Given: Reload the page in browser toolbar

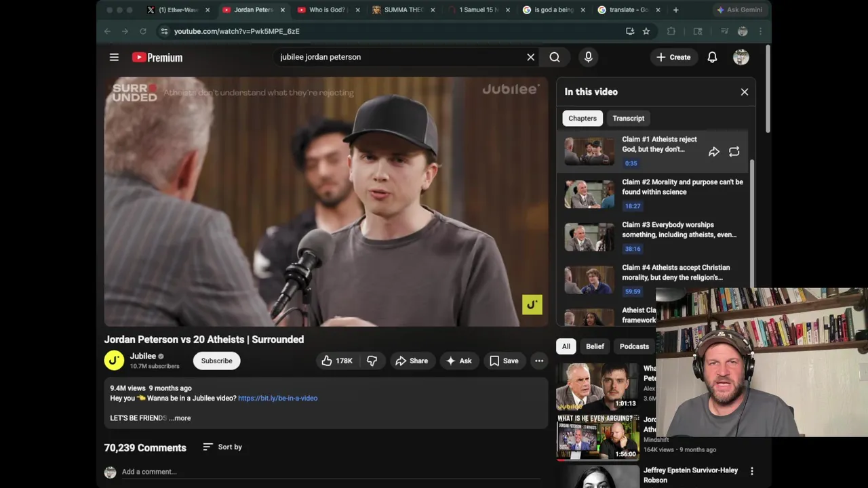Looking at the screenshot, I should tap(143, 31).
